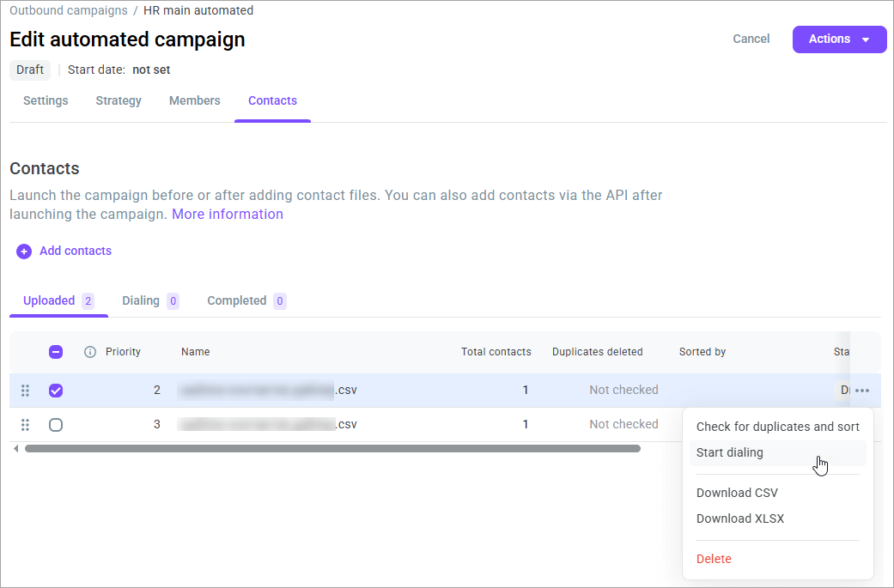Click the Duplicates deleted column header
Viewport: 894px width, 588px height.
tap(597, 352)
